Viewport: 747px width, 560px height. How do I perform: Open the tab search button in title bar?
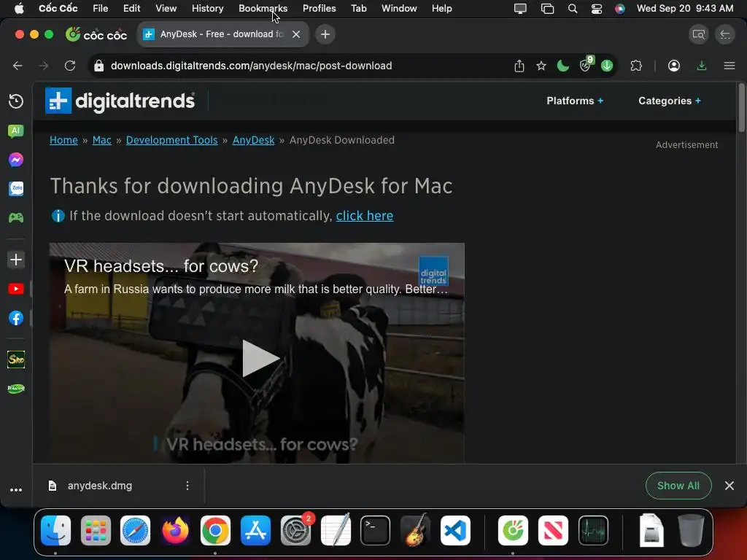pos(698,34)
